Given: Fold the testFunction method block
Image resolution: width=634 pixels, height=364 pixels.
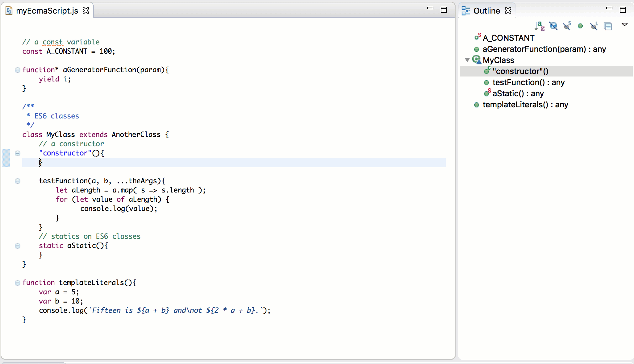Looking at the screenshot, I should (x=18, y=181).
